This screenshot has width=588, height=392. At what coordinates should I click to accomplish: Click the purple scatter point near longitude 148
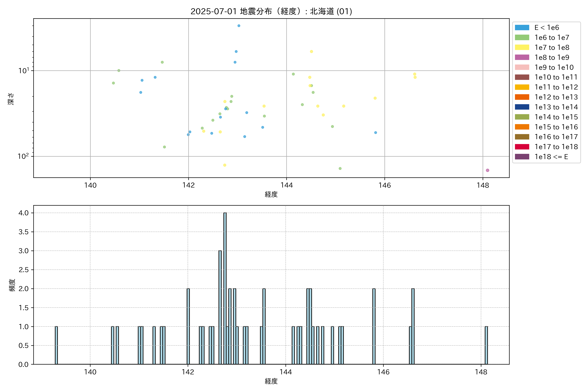click(x=487, y=170)
